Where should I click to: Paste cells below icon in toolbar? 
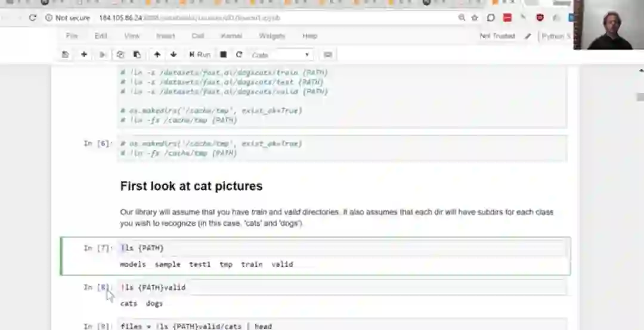(137, 55)
